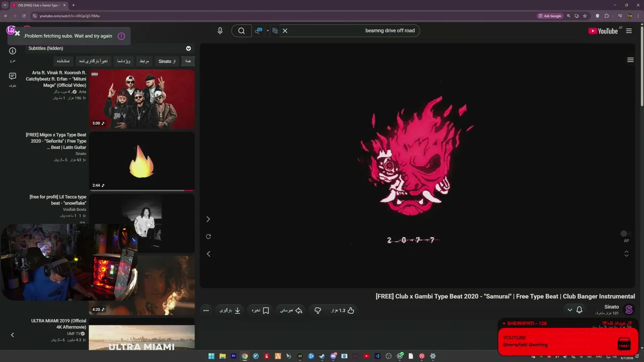This screenshot has width=644, height=362.
Task: Click the Lil Tecca 'snowflake' video title
Action: point(58,200)
